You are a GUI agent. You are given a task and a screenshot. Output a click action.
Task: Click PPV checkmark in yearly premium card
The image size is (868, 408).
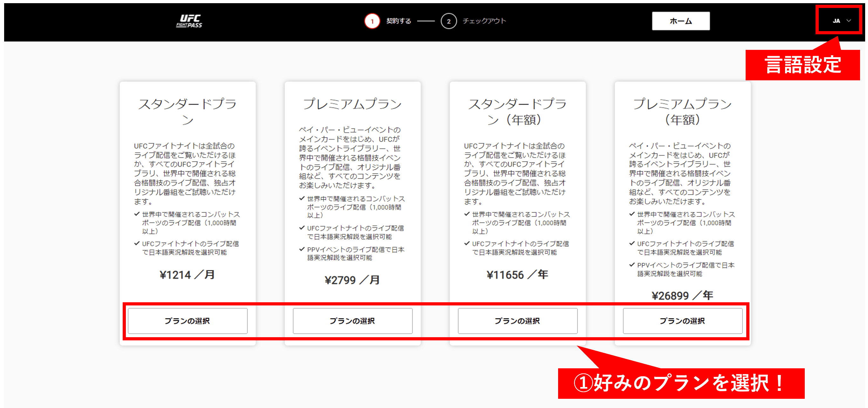632,265
